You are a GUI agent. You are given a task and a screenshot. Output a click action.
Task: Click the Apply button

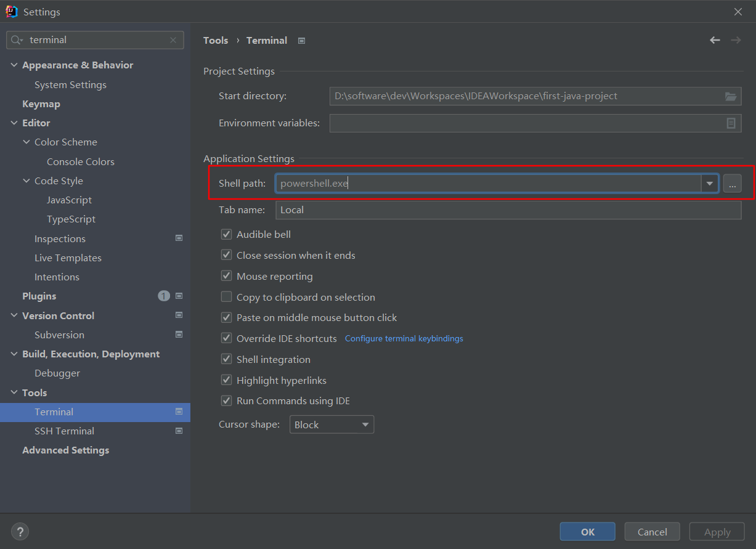pos(717,532)
